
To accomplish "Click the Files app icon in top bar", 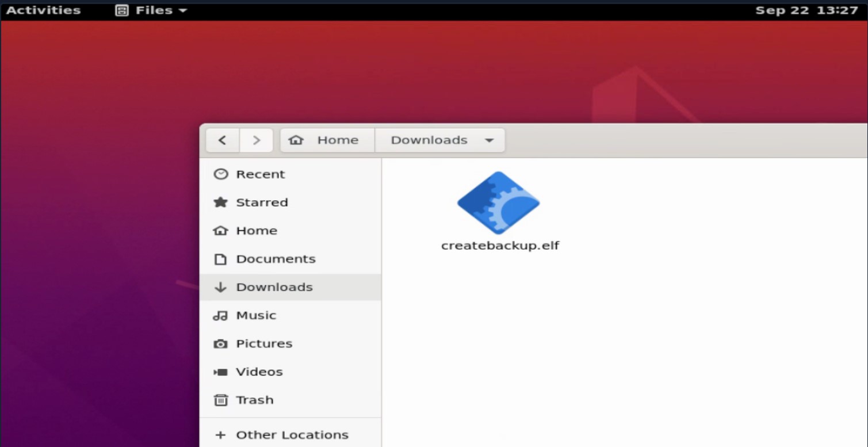I will pyautogui.click(x=122, y=10).
